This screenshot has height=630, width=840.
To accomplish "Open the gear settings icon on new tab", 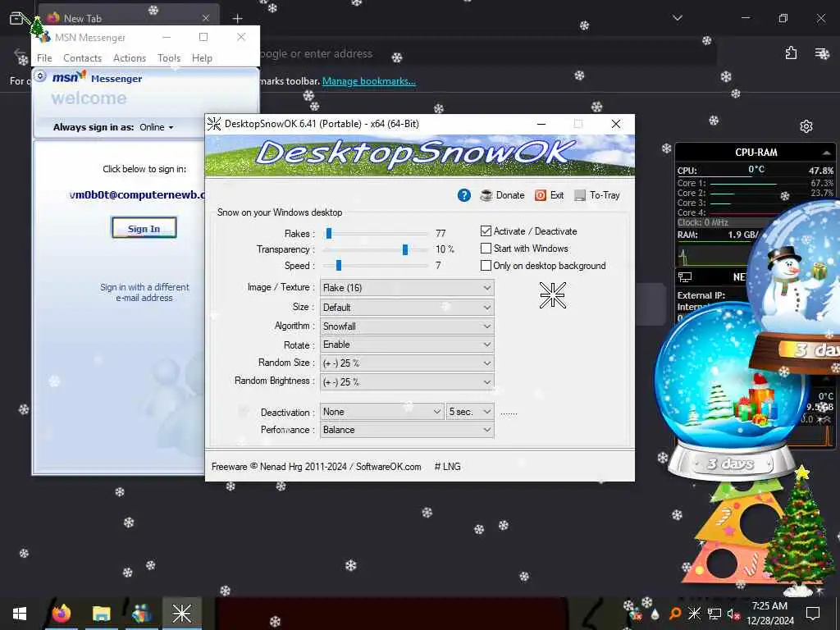I will point(806,126).
